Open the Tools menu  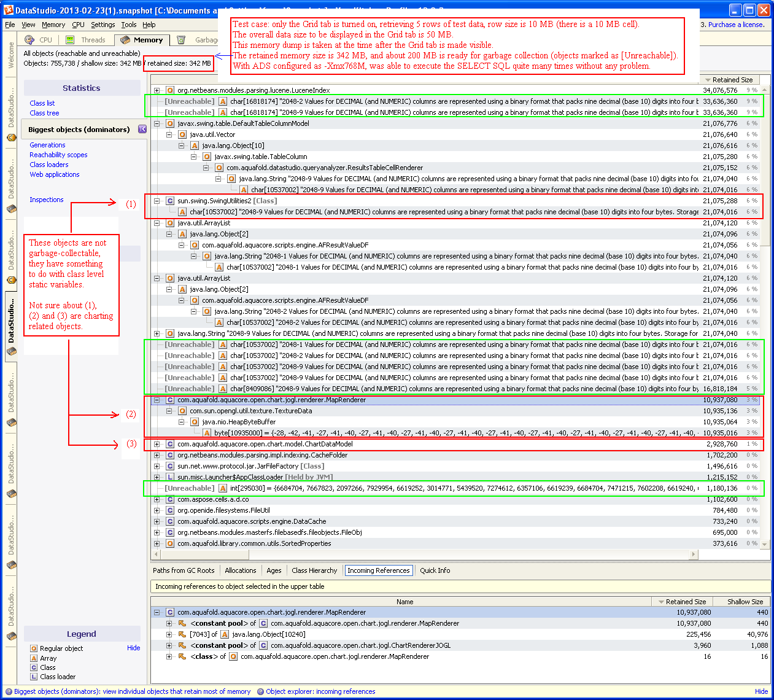[129, 25]
